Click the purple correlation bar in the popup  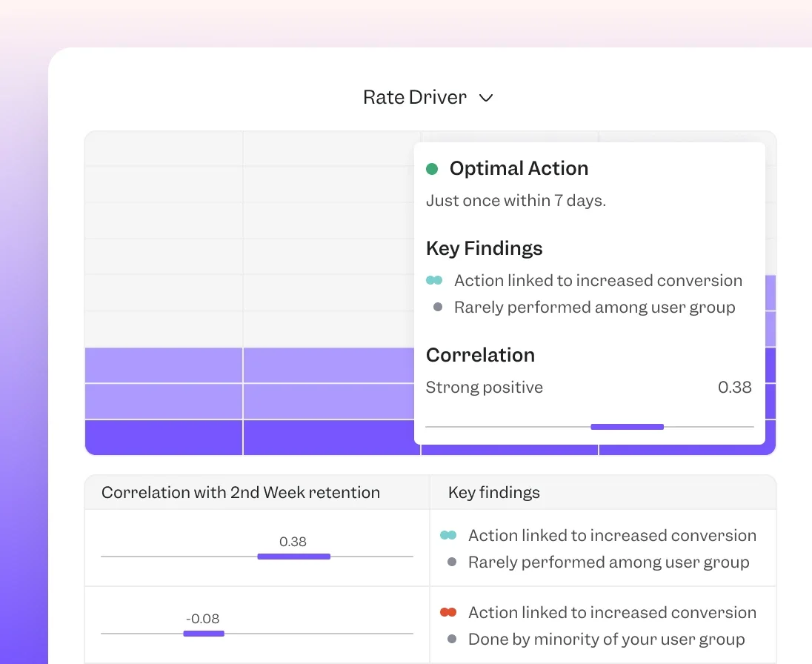(627, 427)
